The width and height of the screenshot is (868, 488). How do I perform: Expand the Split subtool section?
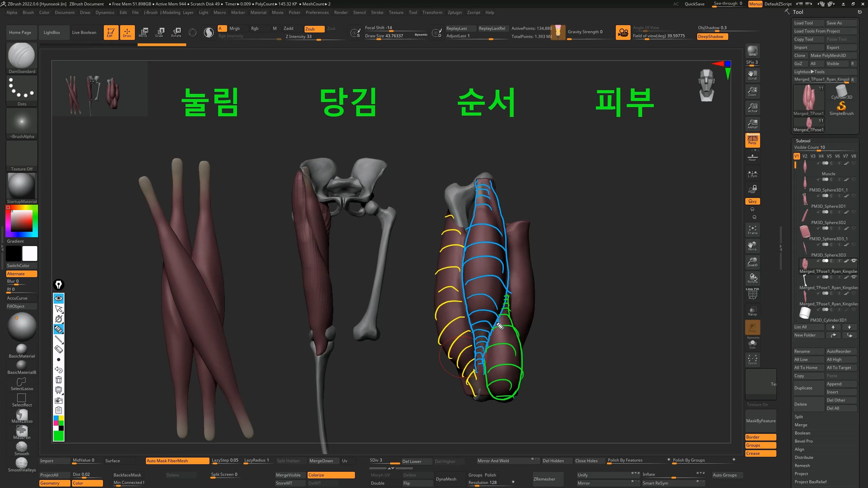tap(799, 417)
